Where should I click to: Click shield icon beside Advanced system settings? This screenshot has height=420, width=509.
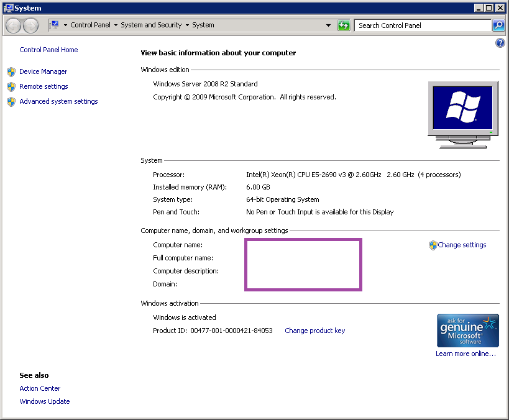coord(11,102)
